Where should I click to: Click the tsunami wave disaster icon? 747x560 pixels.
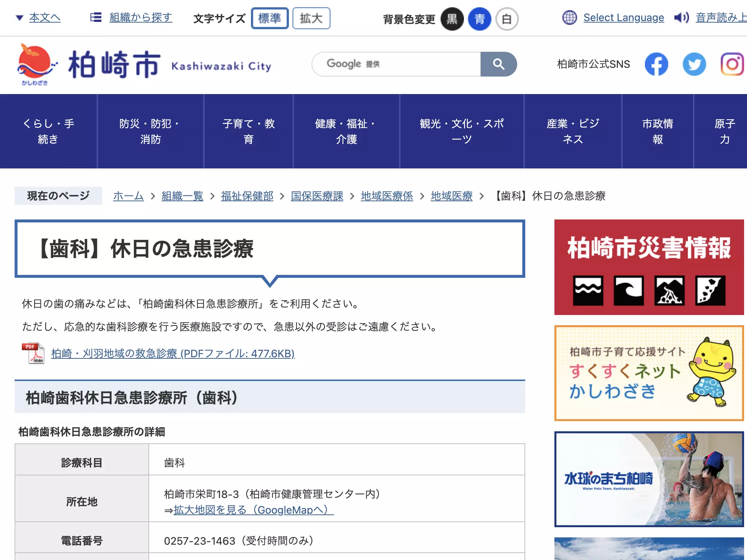(x=629, y=290)
